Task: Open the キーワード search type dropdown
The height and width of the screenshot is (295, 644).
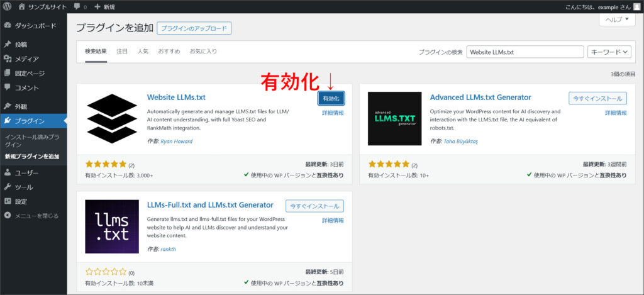Action: pyautogui.click(x=609, y=52)
